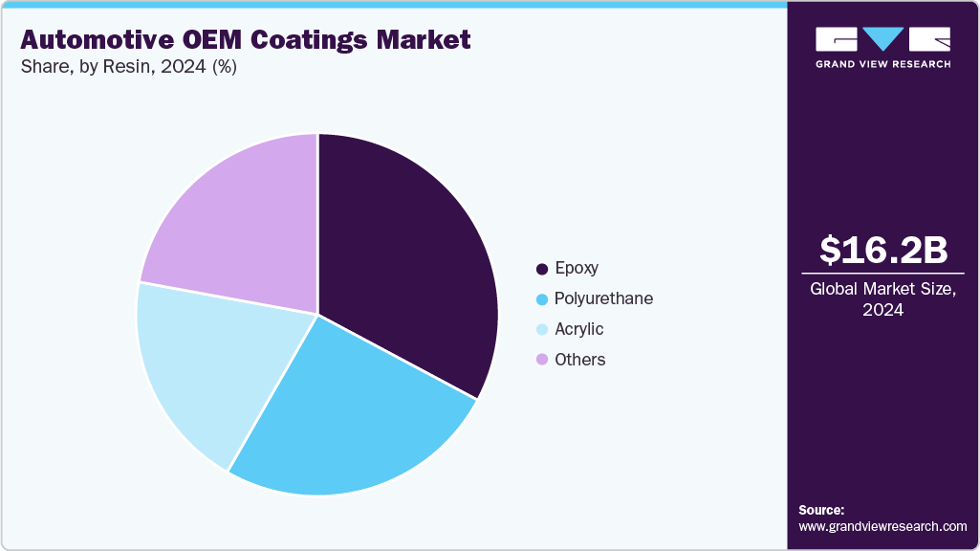The image size is (980, 551).
Task: Select the light blue Acrylic legend marker
Action: coord(542,330)
